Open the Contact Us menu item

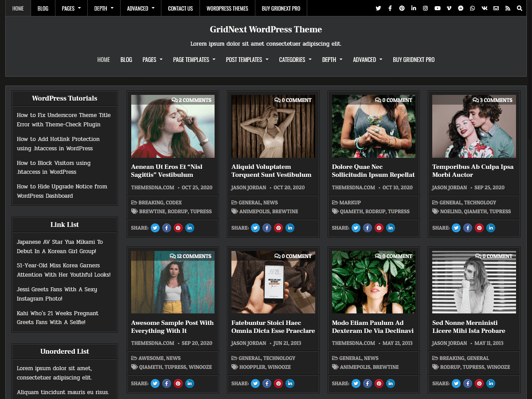(180, 8)
